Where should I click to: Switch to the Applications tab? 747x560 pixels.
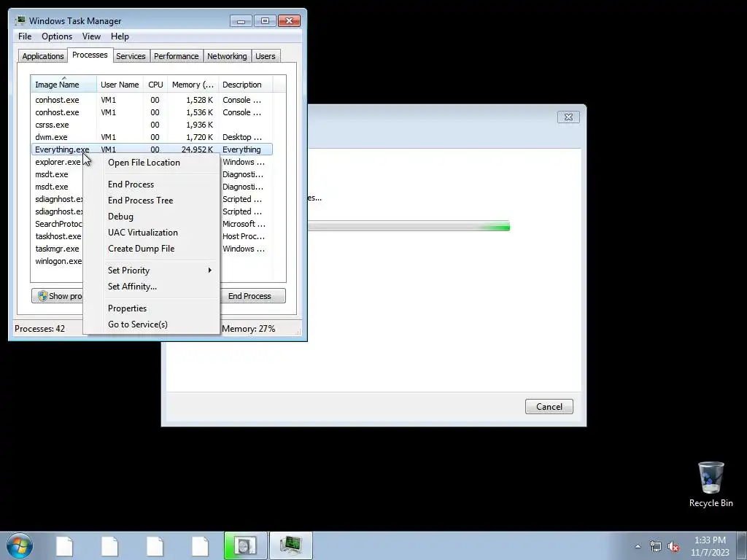coord(43,56)
